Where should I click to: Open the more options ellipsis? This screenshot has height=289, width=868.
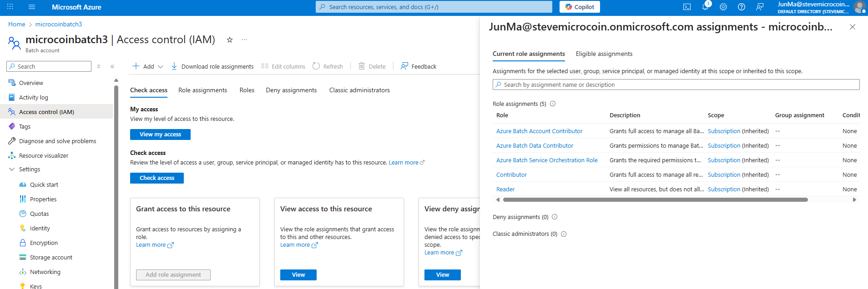pos(244,40)
